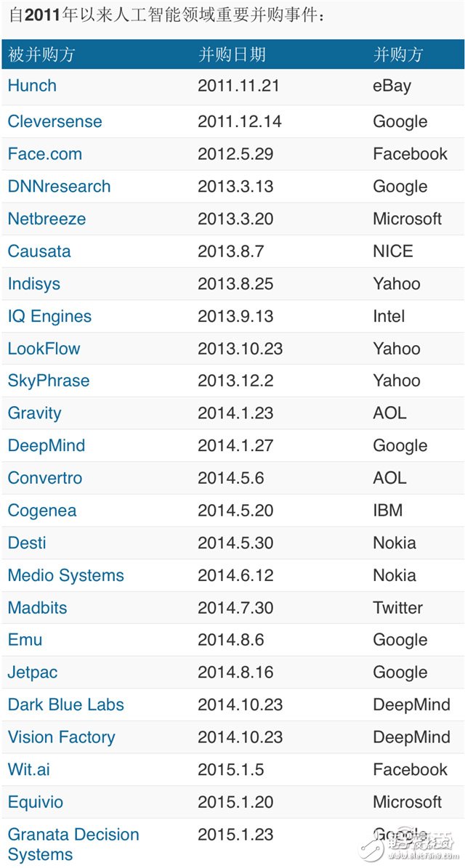Image resolution: width=465 pixels, height=868 pixels.
Task: Open the Wit.ai link
Action: 28,769
